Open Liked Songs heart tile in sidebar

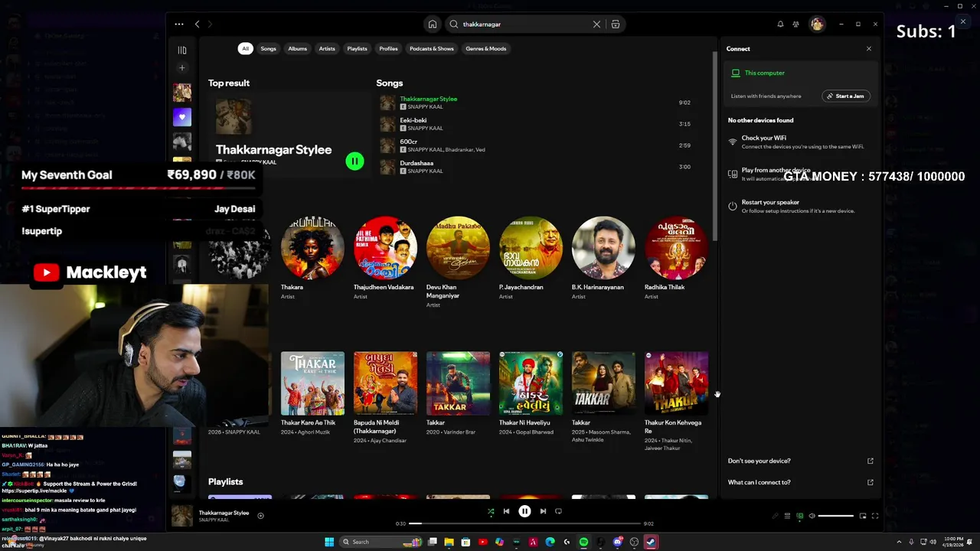click(182, 117)
